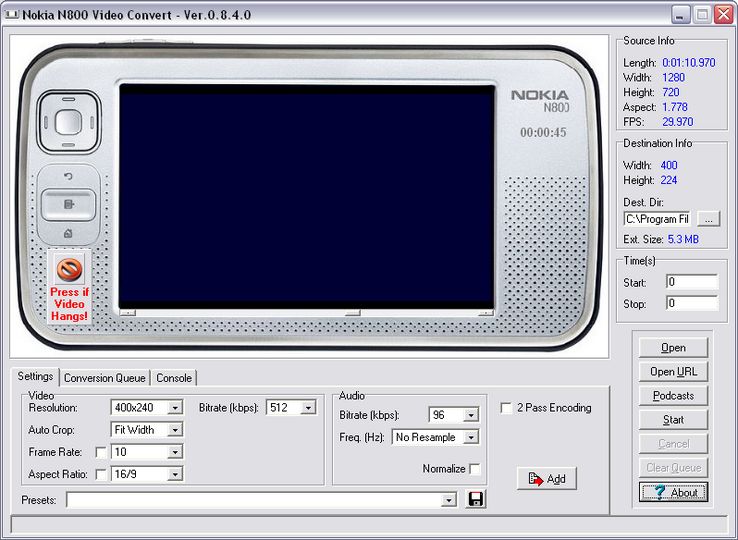Enable the Aspect Ratio checkbox

point(101,475)
